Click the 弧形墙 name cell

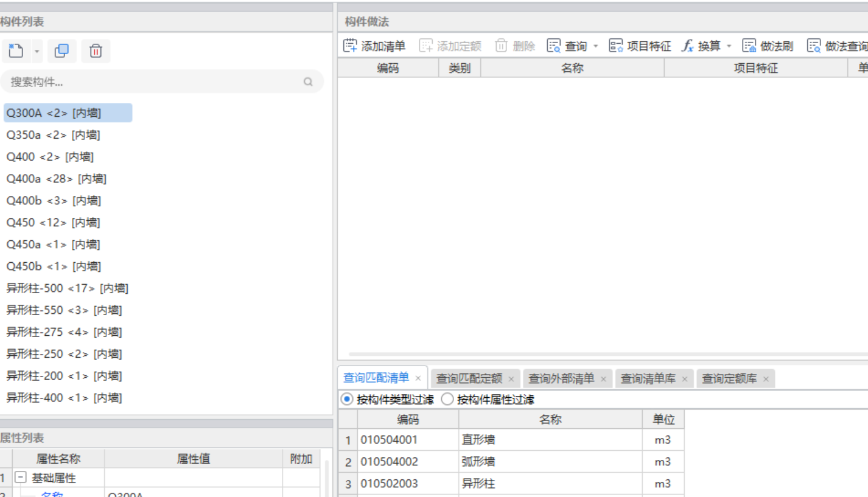[550, 462]
